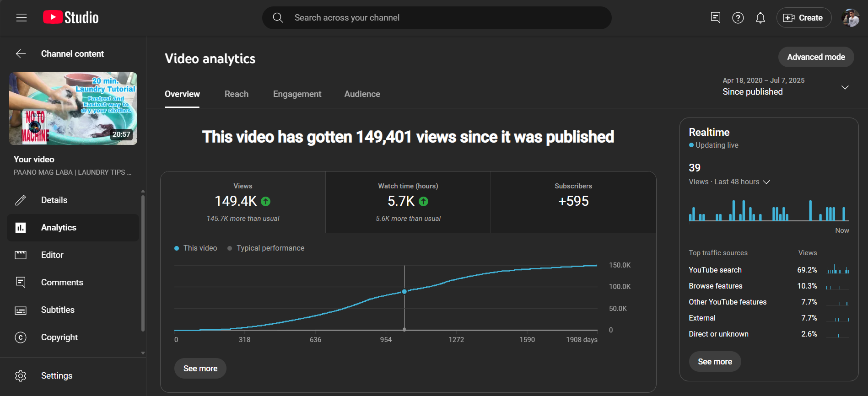868x396 pixels.
Task: Go back using Channel content arrow
Action: pyautogui.click(x=21, y=54)
